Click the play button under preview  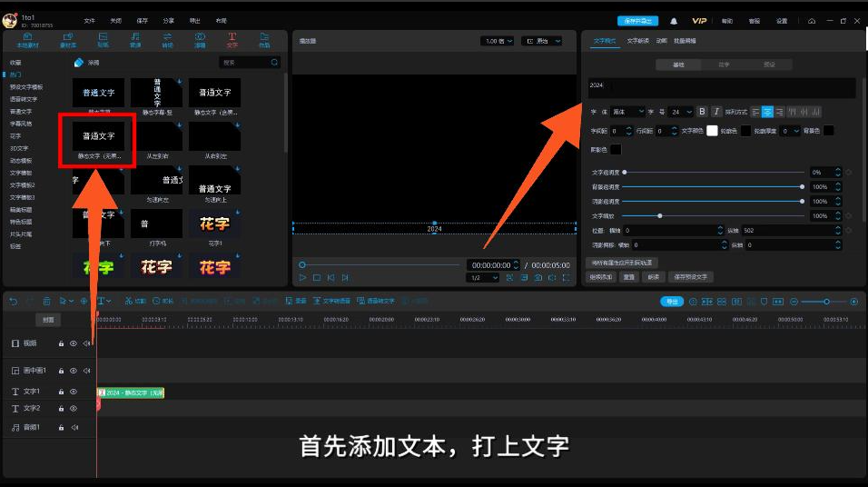click(x=302, y=278)
